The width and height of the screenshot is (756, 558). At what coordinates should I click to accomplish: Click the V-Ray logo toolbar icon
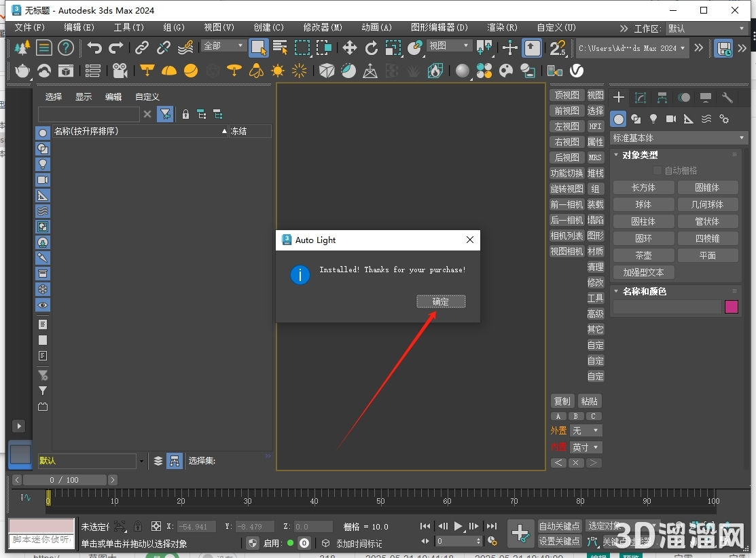(x=577, y=71)
